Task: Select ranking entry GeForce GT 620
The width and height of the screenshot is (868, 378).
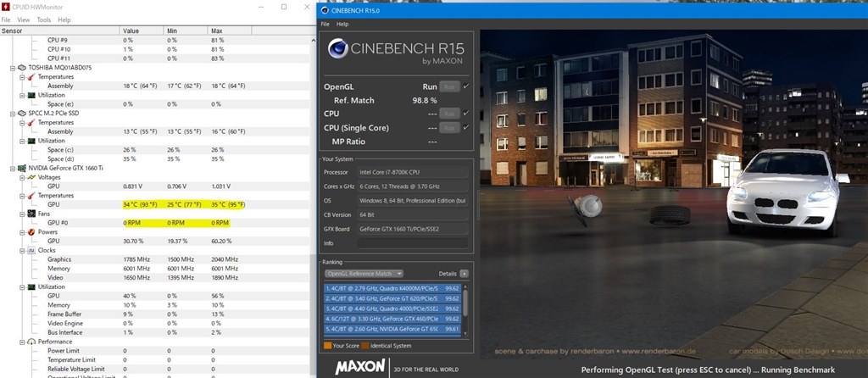Action: [x=392, y=298]
